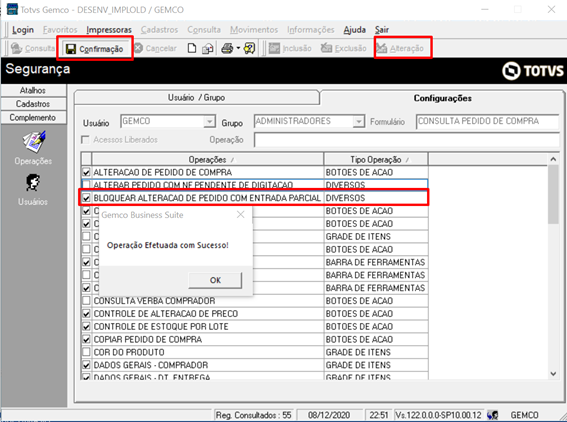Click the status bar network icon
Image resolution: width=567 pixels, height=422 pixels.
tap(492, 415)
